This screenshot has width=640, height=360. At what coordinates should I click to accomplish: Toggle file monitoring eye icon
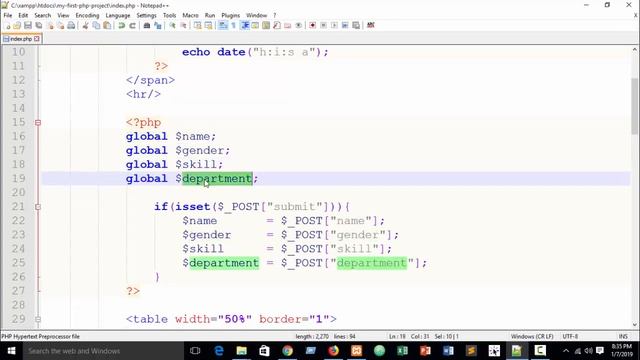click(x=299, y=25)
